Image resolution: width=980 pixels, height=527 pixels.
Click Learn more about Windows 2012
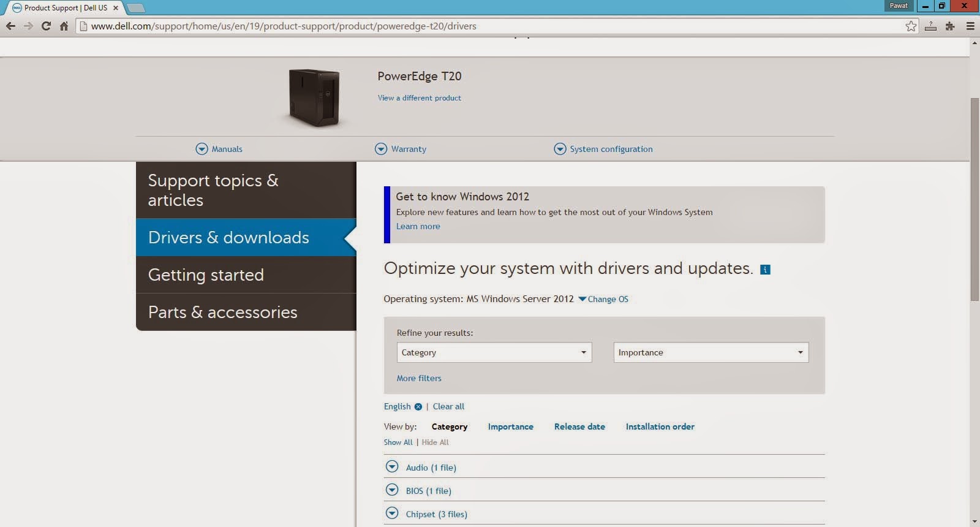[x=418, y=226]
